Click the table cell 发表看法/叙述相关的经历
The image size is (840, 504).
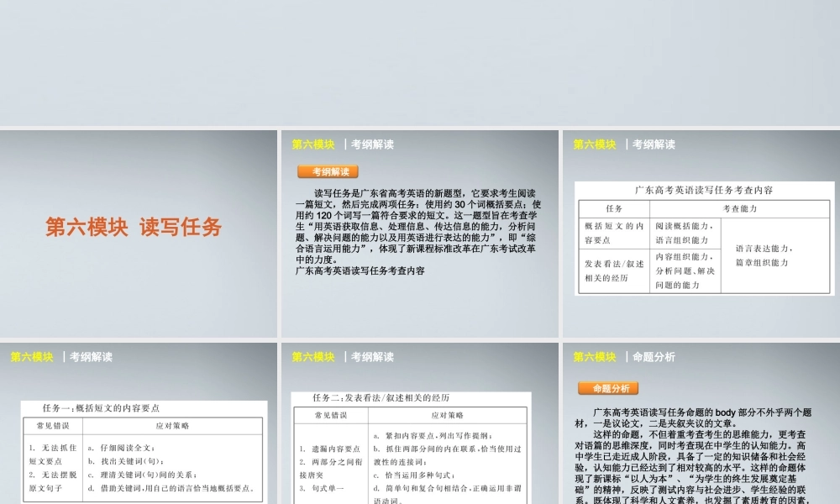tap(614, 270)
